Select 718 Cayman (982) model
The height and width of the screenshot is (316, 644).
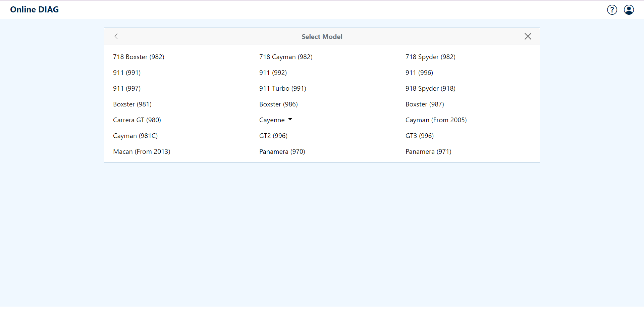point(286,57)
